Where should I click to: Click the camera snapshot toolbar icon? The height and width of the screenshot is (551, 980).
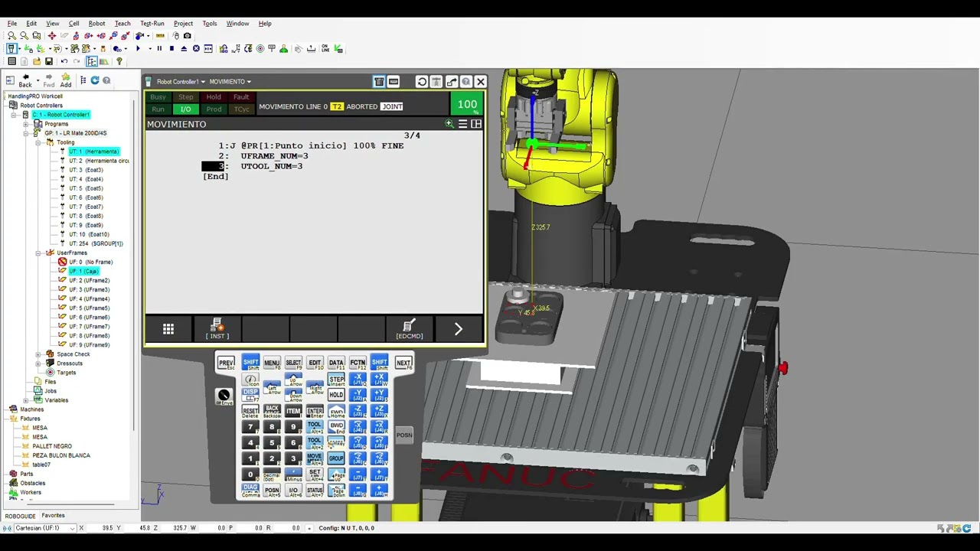pos(187,36)
